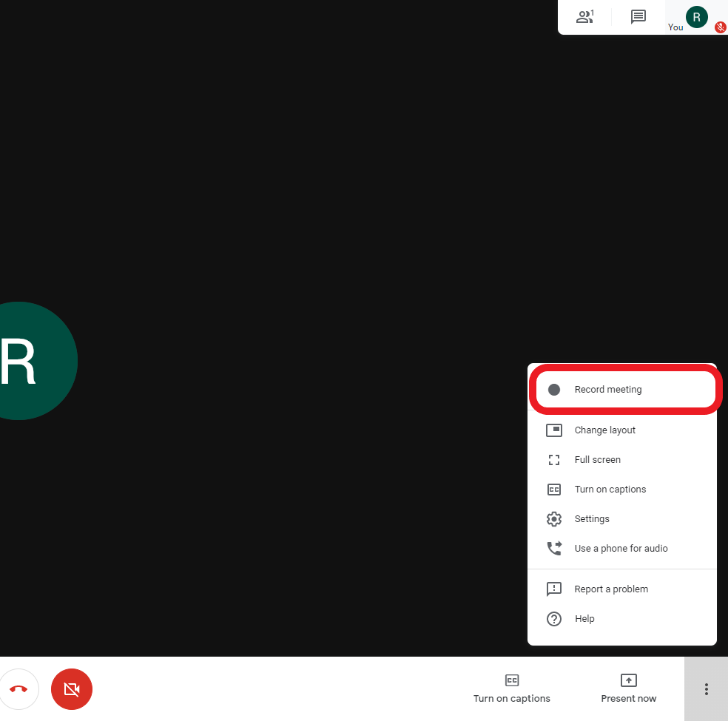
Task: Click your R avatar thumbnail at top
Action: 696,16
